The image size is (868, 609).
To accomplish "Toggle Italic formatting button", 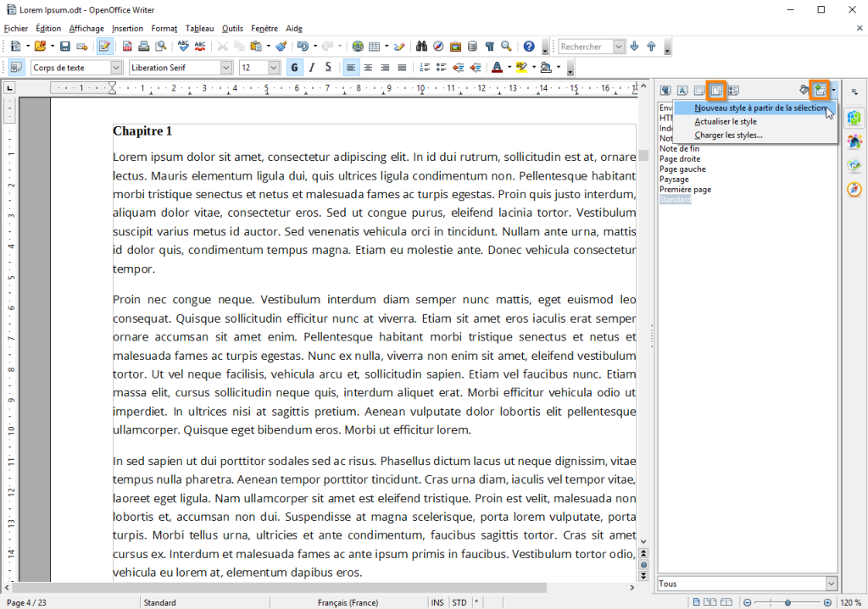I will pyautogui.click(x=311, y=68).
